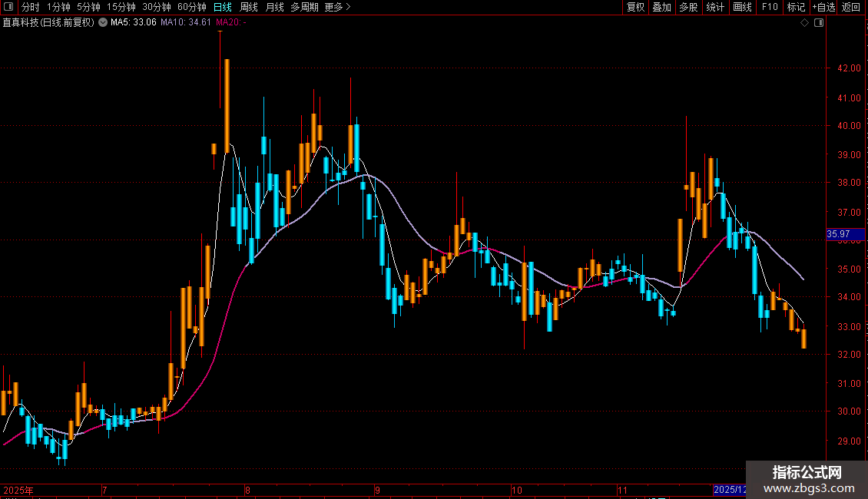Toggle the right side panel icon
The image size is (868, 499).
pos(819,23)
